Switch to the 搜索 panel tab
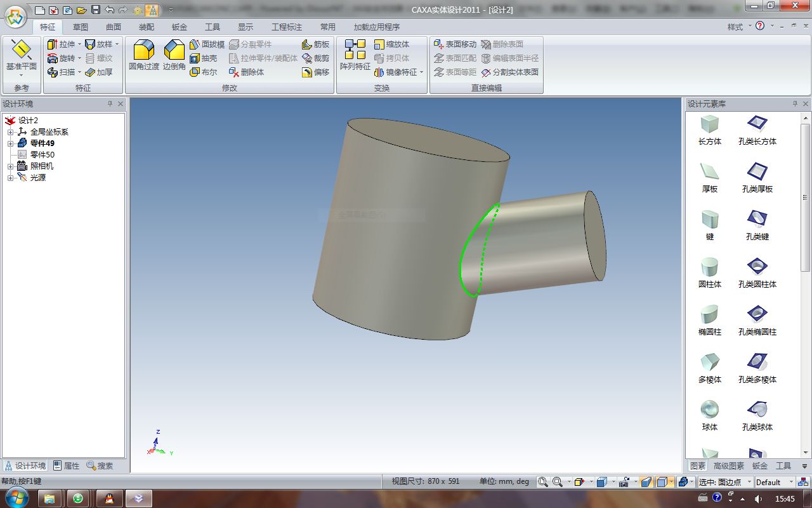The height and width of the screenshot is (508, 812). click(x=100, y=465)
